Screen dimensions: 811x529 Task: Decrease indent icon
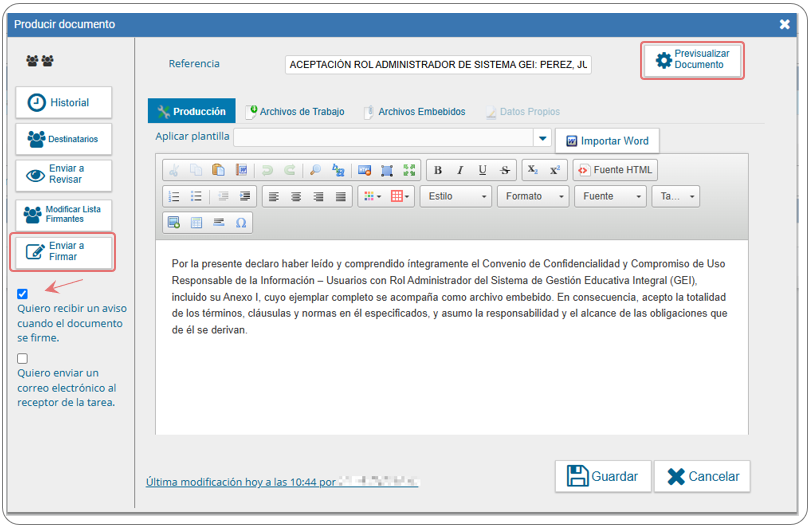(223, 197)
